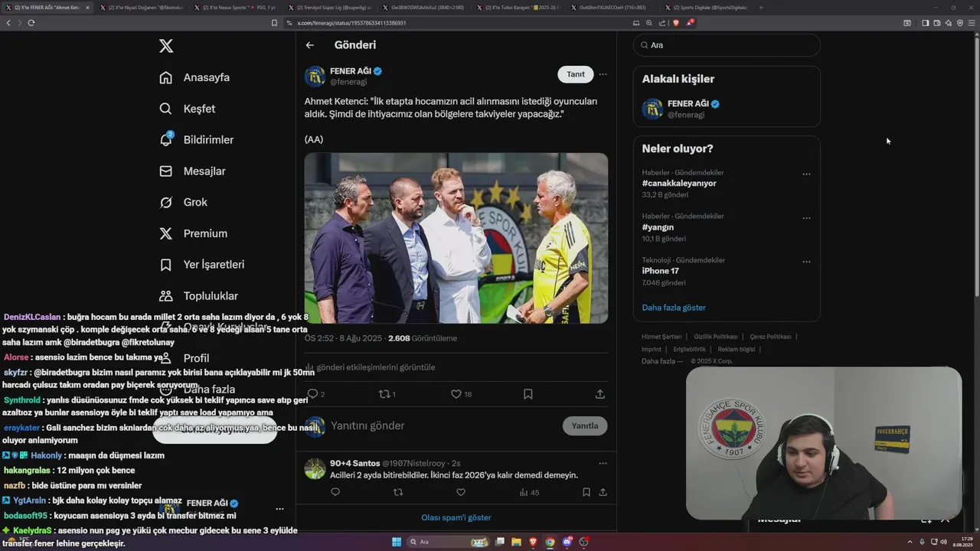Open Premium in the sidebar
This screenshot has height=551, width=980.
193,233
